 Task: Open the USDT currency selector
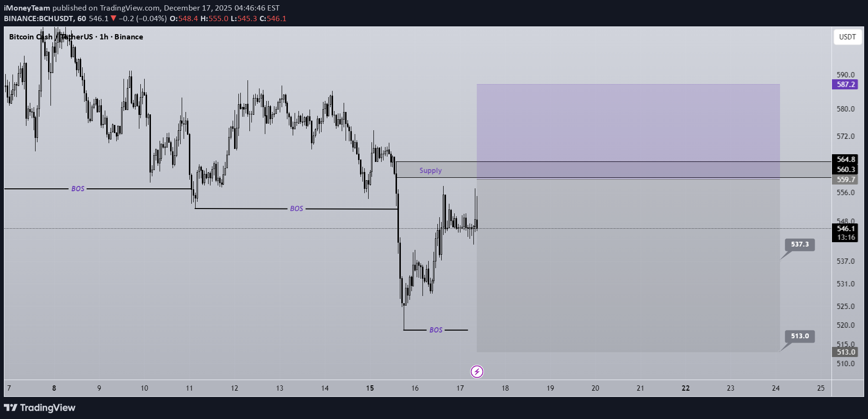point(847,37)
